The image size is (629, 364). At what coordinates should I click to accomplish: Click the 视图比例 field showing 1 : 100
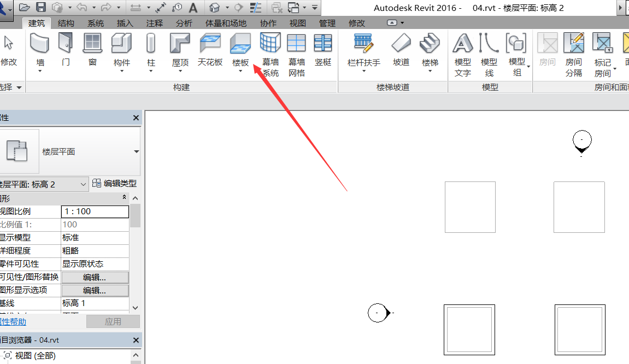coord(95,212)
